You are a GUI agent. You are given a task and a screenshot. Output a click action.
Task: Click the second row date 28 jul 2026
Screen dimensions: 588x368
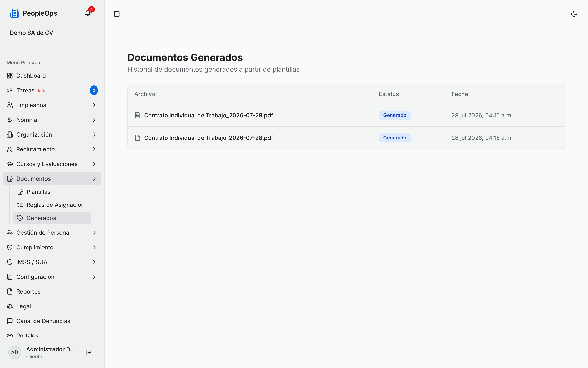[x=482, y=138]
